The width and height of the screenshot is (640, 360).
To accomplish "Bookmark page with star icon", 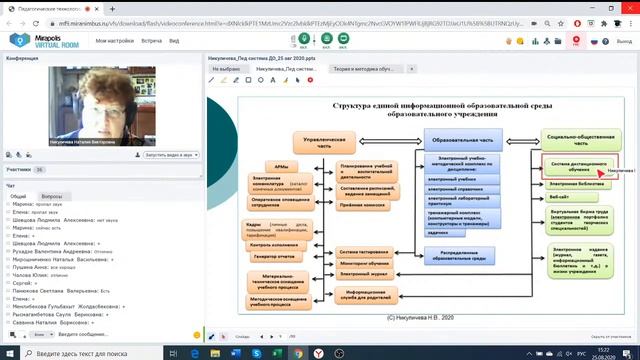I will pos(561,24).
